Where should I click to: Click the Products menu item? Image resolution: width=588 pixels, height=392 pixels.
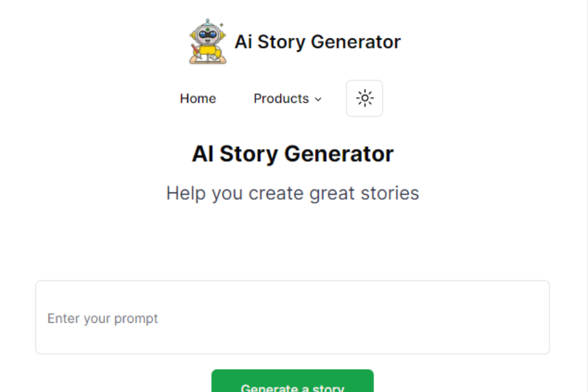pyautogui.click(x=281, y=98)
